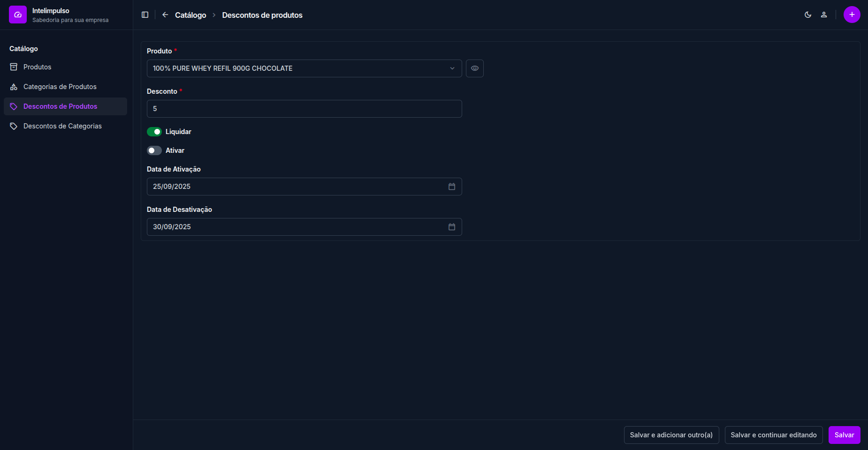Click the Intelimpulso logo icon
This screenshot has width=868, height=450.
point(18,15)
